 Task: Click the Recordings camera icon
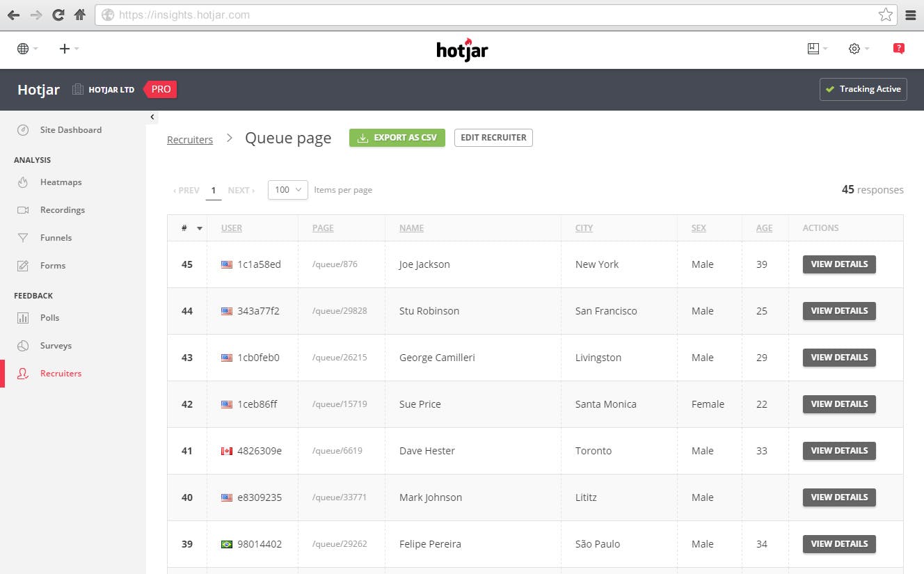point(23,210)
